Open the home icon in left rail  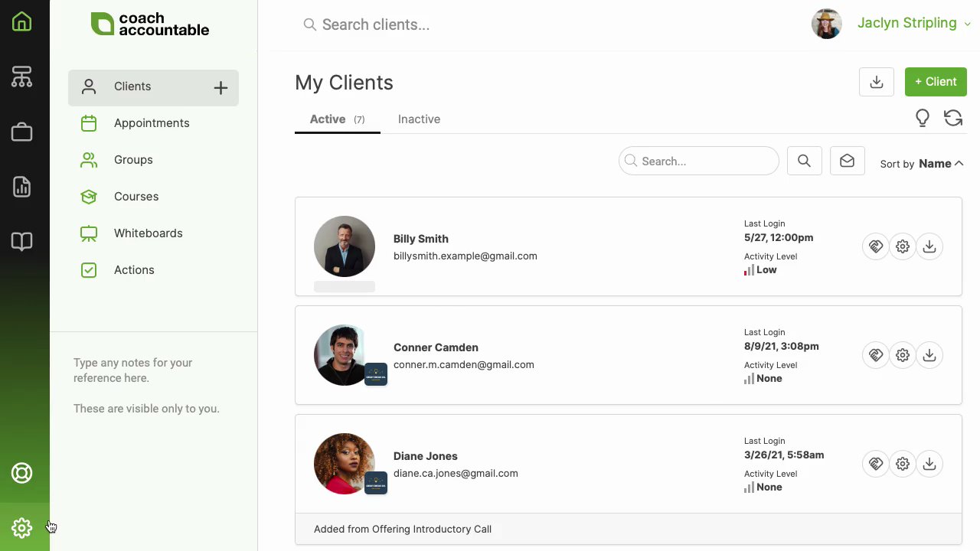coord(21,21)
